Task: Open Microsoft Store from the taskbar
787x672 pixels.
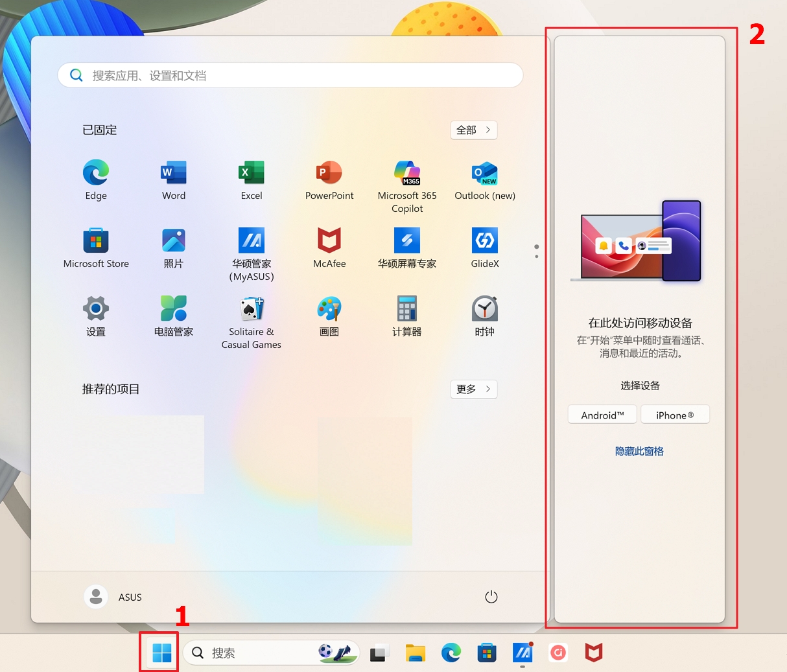Action: (486, 653)
